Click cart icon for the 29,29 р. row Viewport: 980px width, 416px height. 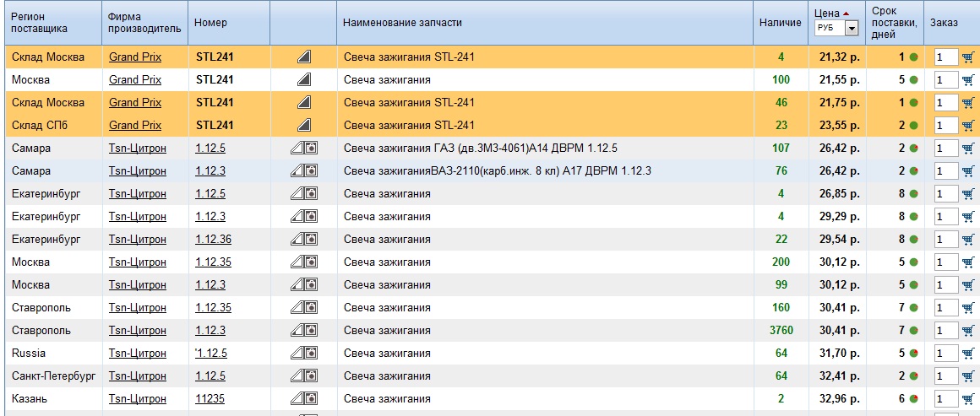point(968,217)
